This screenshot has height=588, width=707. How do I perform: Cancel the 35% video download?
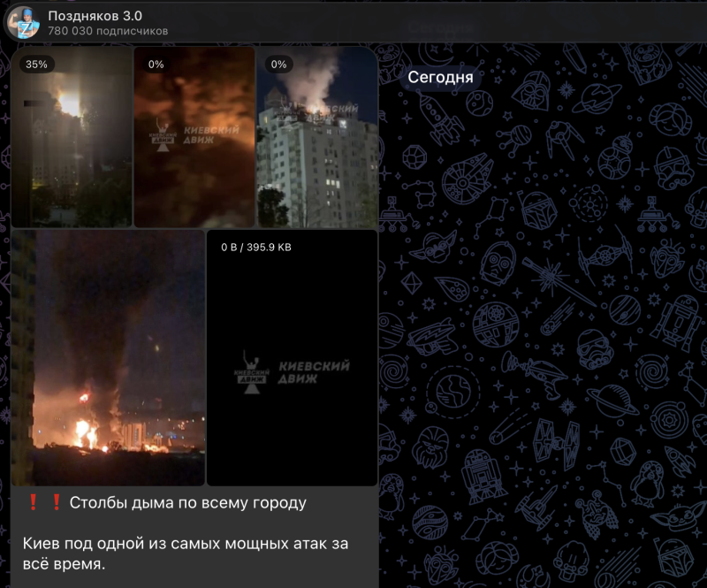tap(36, 65)
